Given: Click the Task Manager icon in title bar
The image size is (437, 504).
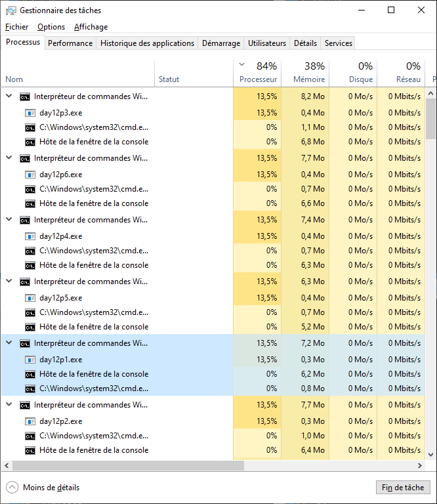Looking at the screenshot, I should (11, 10).
